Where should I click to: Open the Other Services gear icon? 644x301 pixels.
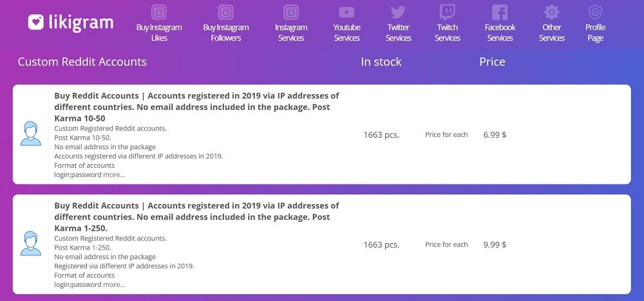click(x=552, y=12)
